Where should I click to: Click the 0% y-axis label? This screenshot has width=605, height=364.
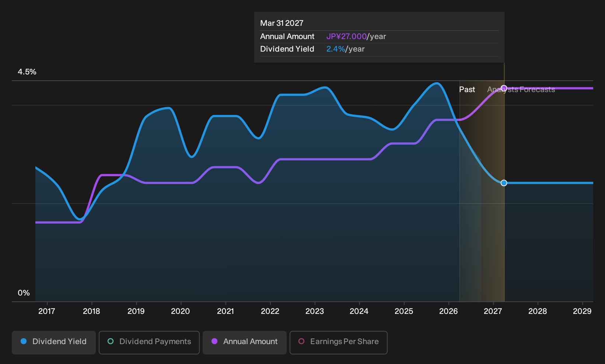(x=24, y=293)
